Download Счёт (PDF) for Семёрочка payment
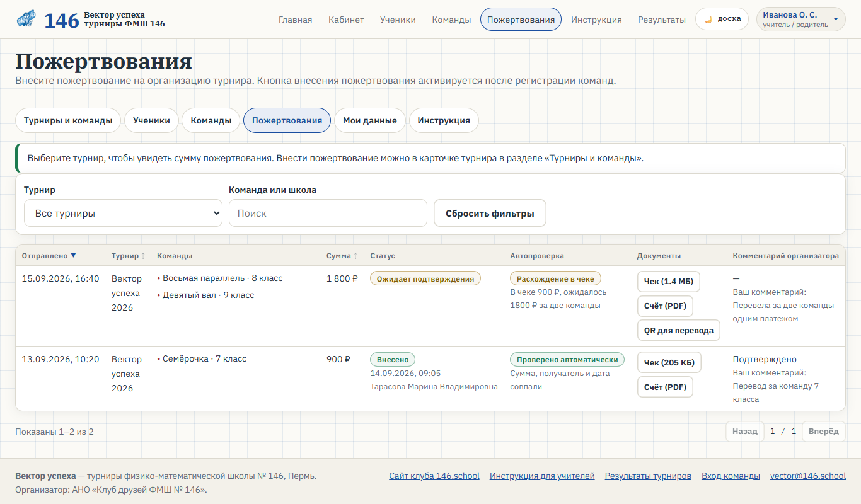Image resolution: width=861 pixels, height=504 pixels. point(665,387)
